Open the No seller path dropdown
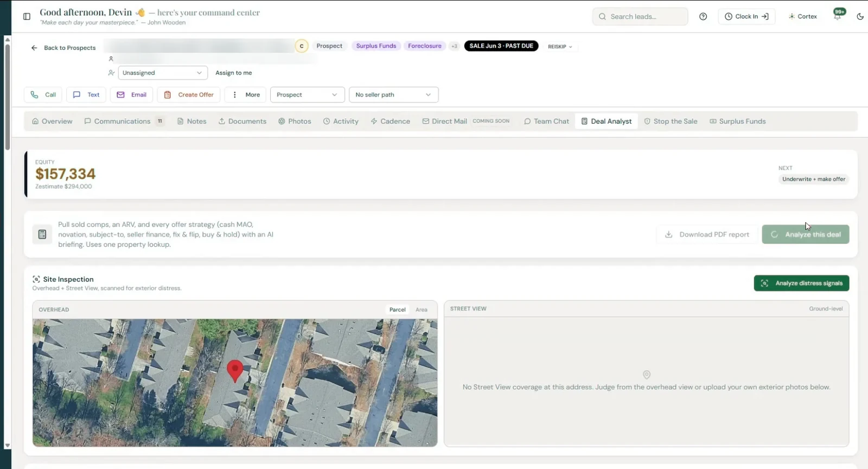 (x=393, y=95)
